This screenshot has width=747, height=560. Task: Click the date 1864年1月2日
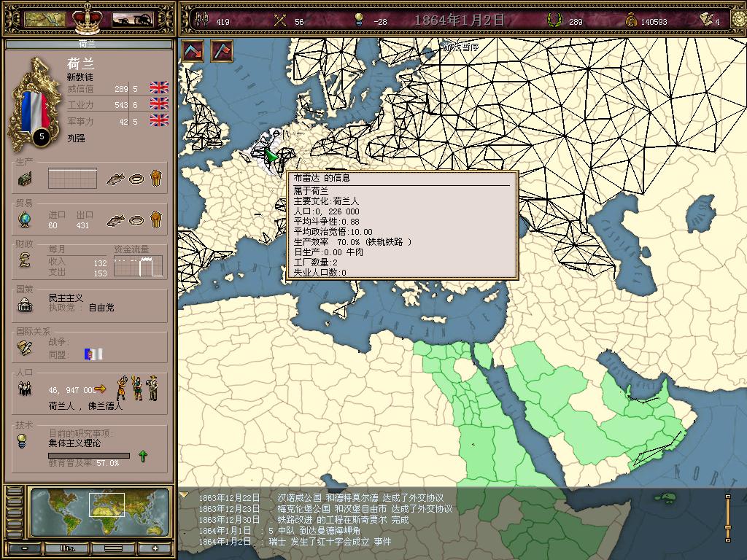pyautogui.click(x=459, y=20)
